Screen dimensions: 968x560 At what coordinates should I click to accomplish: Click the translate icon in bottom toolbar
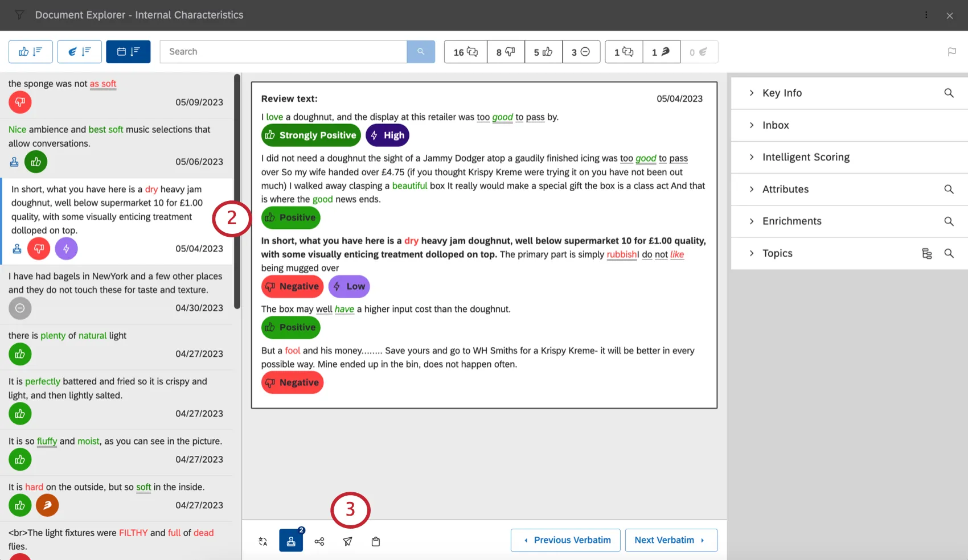tap(263, 541)
